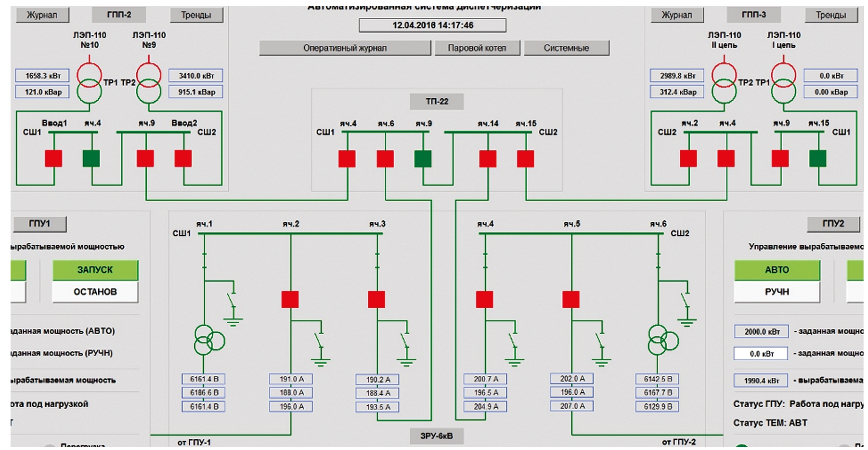Click the 2000.0 кВт setpoint field
This screenshot has width=868, height=450.
tap(761, 331)
